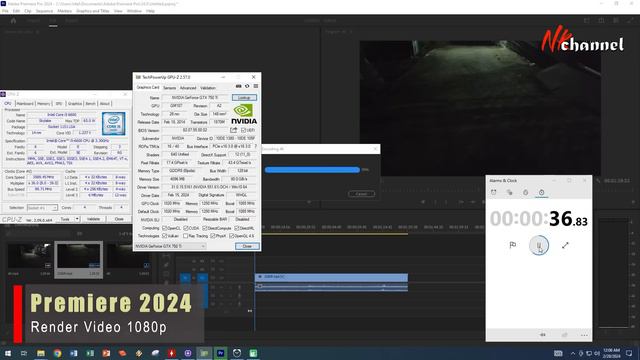Click the Validate button in CPU-Z
The height and width of the screenshot is (360, 640).
click(93, 219)
